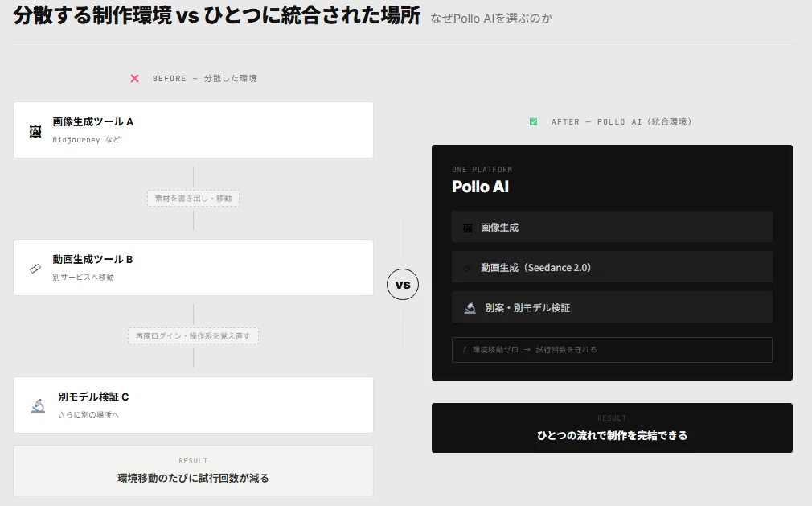Click the microscope icon in the 別案・別モデル検証 row
The height and width of the screenshot is (506, 812).
tap(470, 308)
